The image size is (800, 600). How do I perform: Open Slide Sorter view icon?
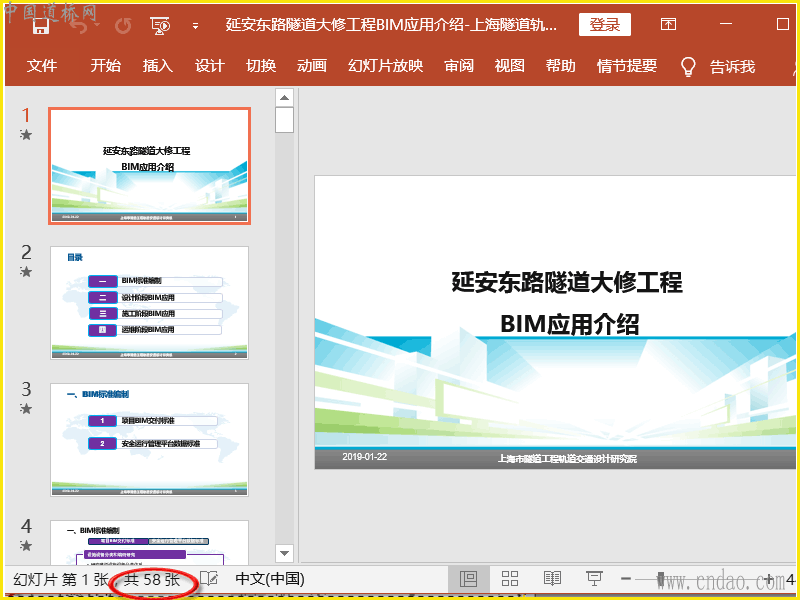click(510, 579)
